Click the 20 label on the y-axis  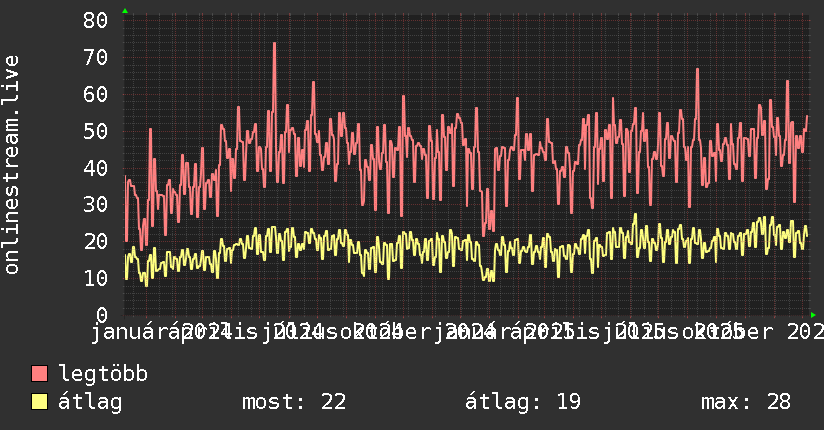(95, 241)
